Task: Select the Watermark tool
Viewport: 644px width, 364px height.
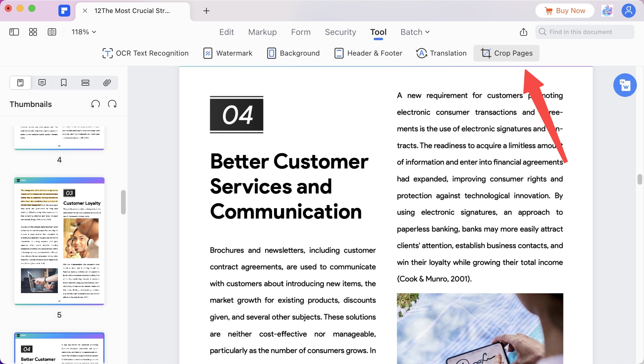Action: pyautogui.click(x=228, y=53)
